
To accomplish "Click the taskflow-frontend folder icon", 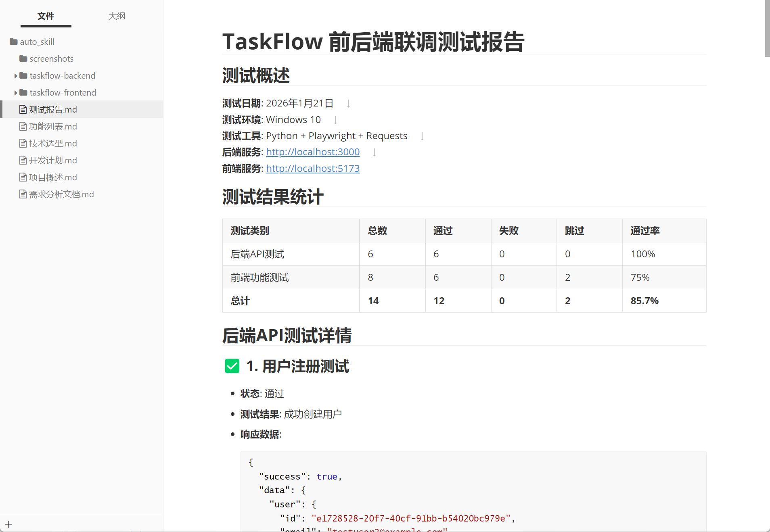I will point(23,92).
